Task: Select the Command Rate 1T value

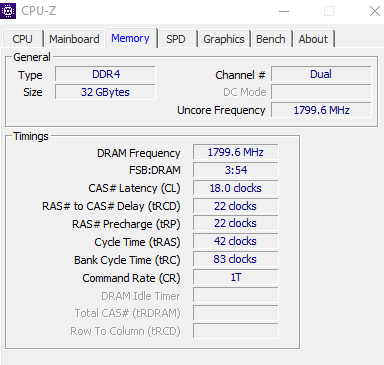Action: click(235, 277)
